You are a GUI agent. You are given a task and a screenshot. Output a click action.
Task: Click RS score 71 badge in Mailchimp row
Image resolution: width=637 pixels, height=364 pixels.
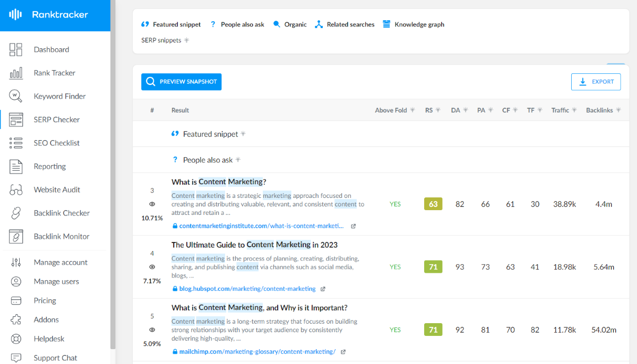(x=433, y=330)
